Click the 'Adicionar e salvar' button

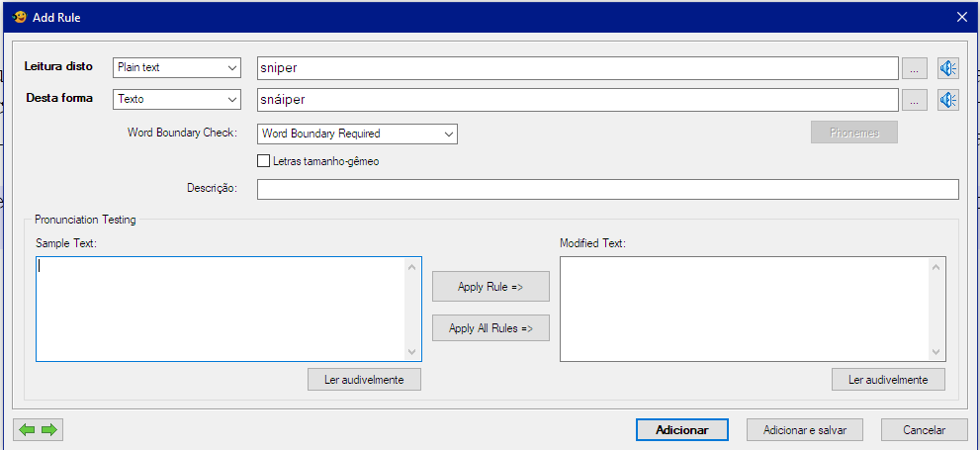(804, 430)
